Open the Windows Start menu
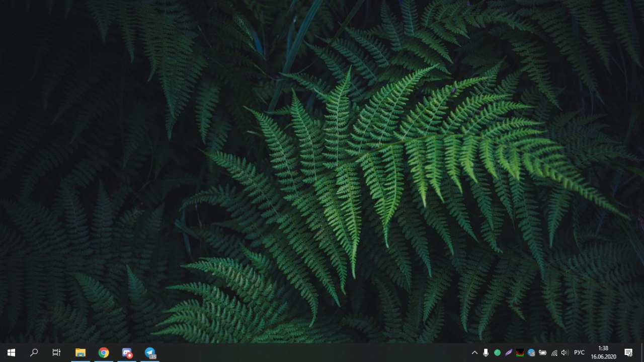This screenshot has height=362, width=644. click(11, 352)
